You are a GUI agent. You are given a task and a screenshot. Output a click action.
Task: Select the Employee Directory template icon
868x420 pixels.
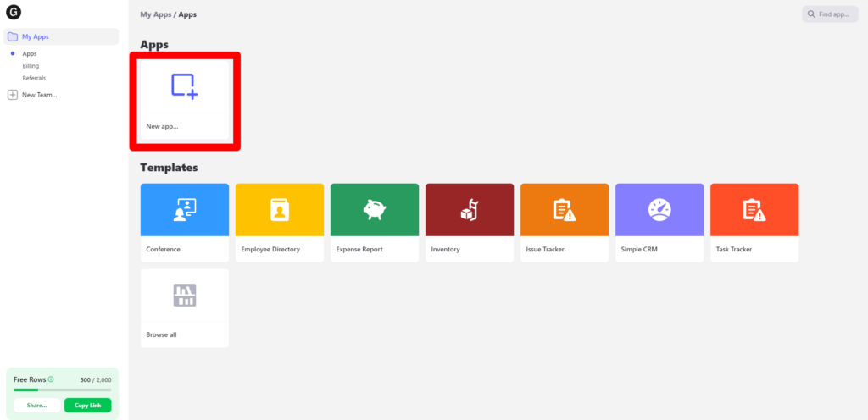pos(280,209)
